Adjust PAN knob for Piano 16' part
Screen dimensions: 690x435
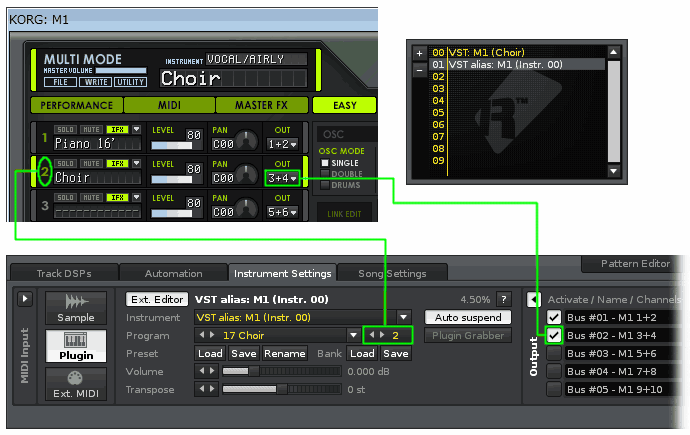(246, 140)
